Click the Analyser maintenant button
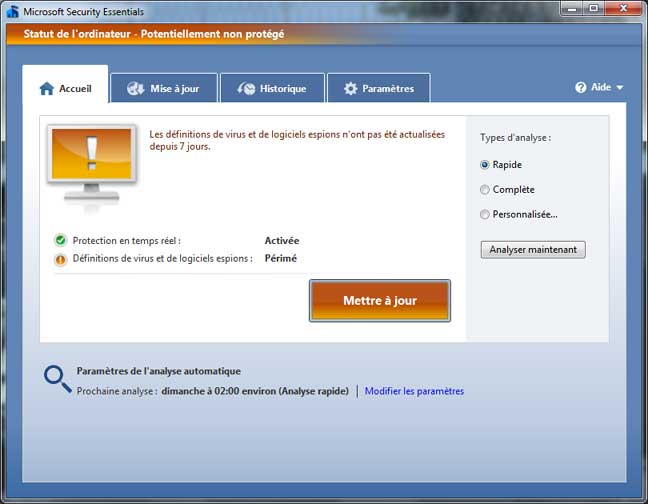The width and height of the screenshot is (648, 504). coord(532,250)
